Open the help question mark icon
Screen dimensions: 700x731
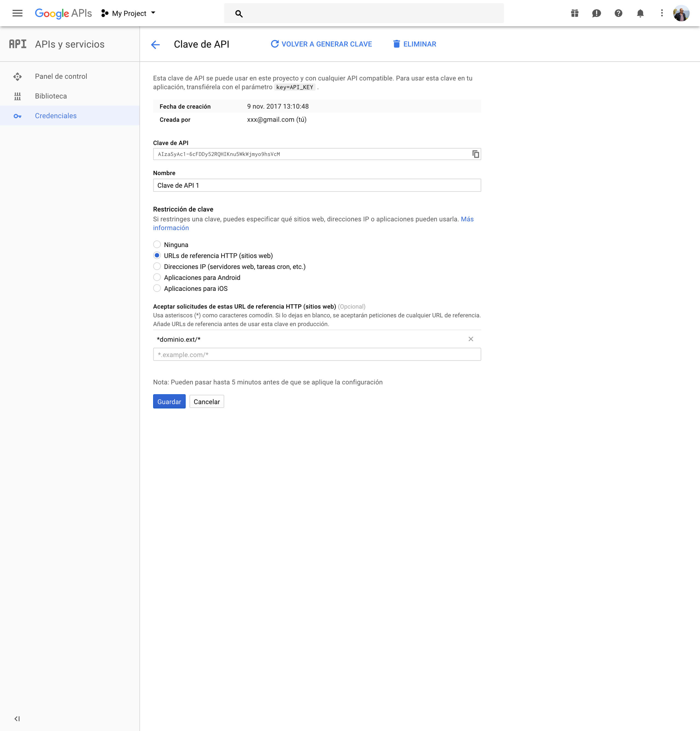click(618, 13)
